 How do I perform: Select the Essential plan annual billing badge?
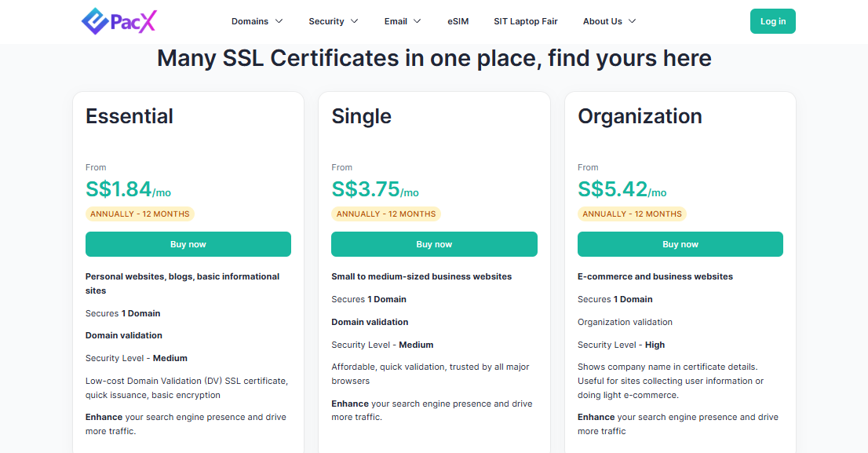[x=140, y=214]
